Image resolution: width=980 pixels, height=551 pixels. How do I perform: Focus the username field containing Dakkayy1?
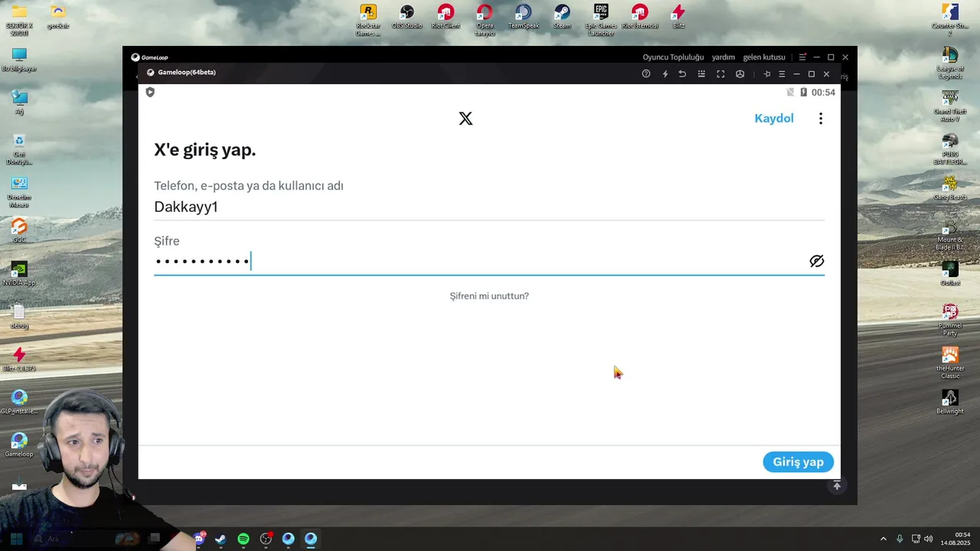tap(489, 207)
